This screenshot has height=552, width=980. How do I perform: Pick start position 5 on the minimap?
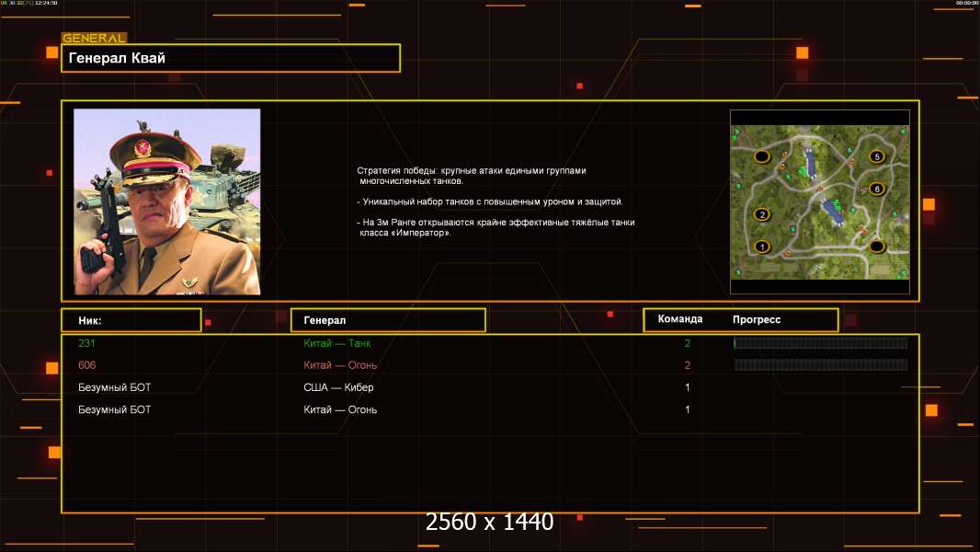(876, 156)
